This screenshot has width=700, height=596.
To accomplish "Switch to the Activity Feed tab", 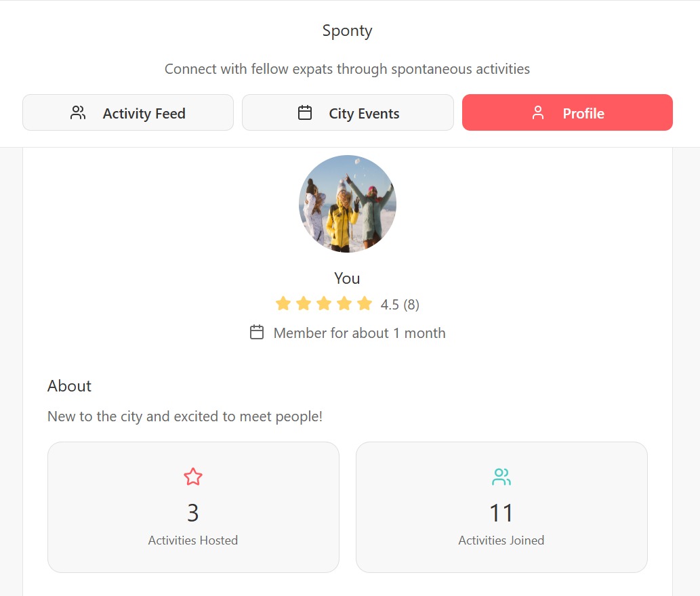I will click(128, 113).
